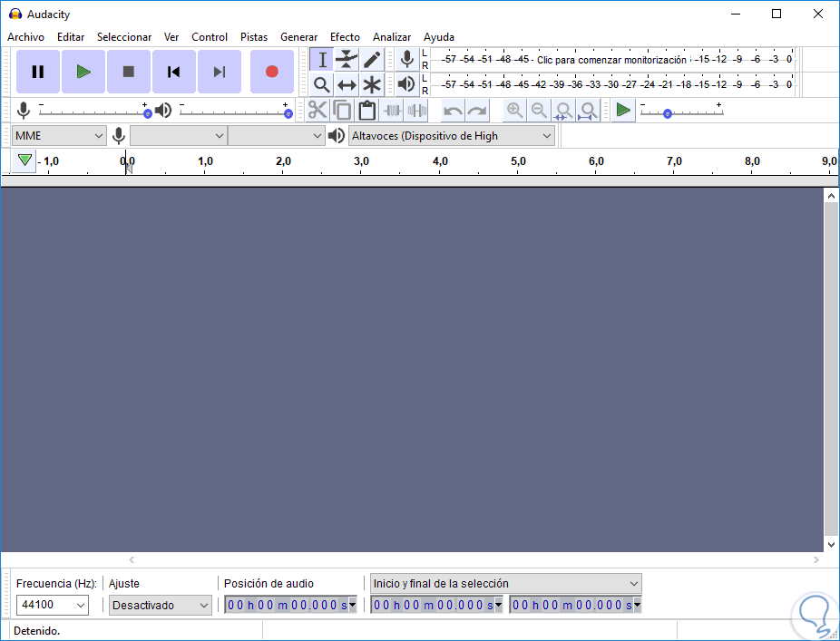The width and height of the screenshot is (840, 641).
Task: Click the Zoom Out magnifier icon
Action: pos(539,111)
